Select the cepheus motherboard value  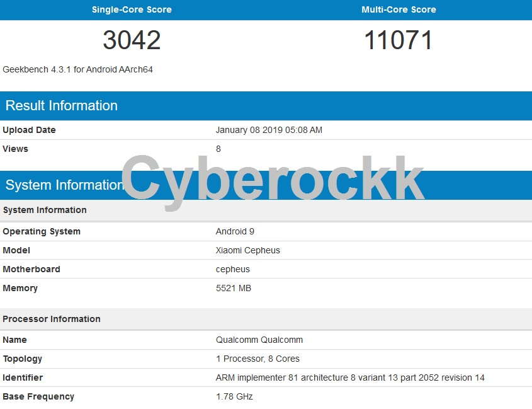233,269
